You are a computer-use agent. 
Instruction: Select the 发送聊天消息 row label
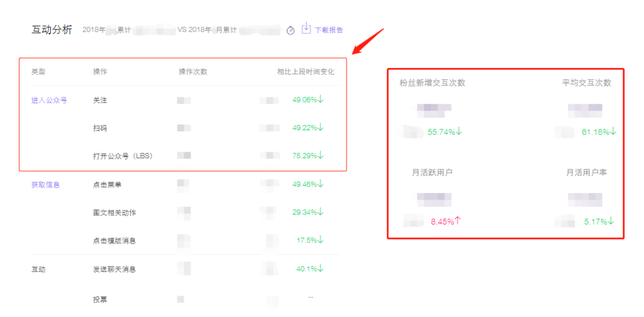click(x=114, y=269)
